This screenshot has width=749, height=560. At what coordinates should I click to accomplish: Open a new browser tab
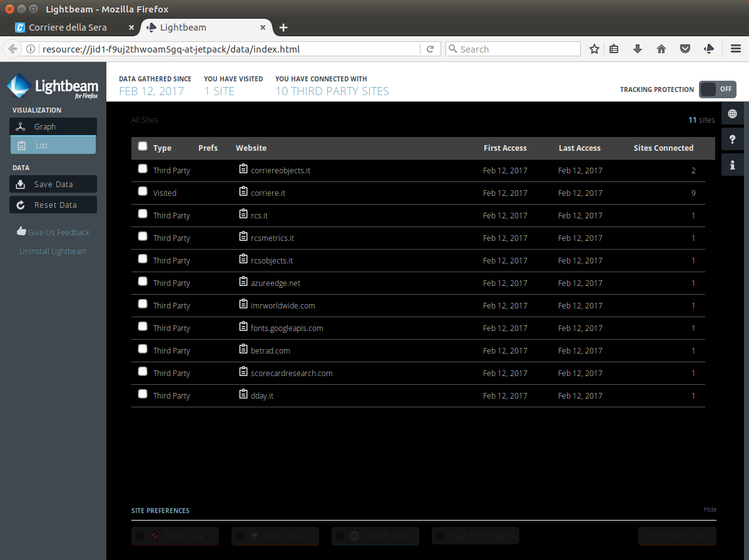[x=283, y=28]
